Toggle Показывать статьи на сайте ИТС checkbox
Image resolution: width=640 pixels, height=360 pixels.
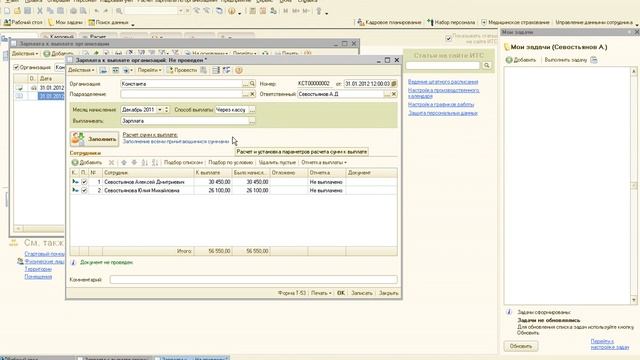(x=449, y=38)
